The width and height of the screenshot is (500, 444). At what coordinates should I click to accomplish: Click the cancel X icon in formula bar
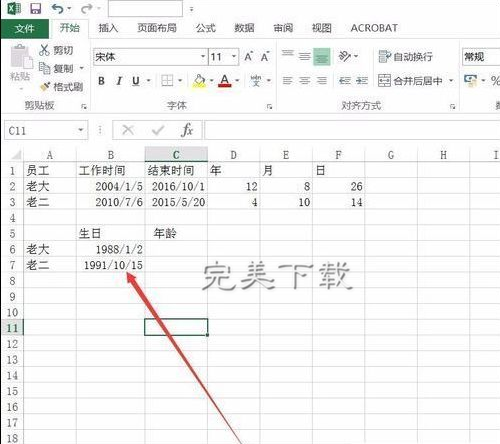[x=128, y=130]
